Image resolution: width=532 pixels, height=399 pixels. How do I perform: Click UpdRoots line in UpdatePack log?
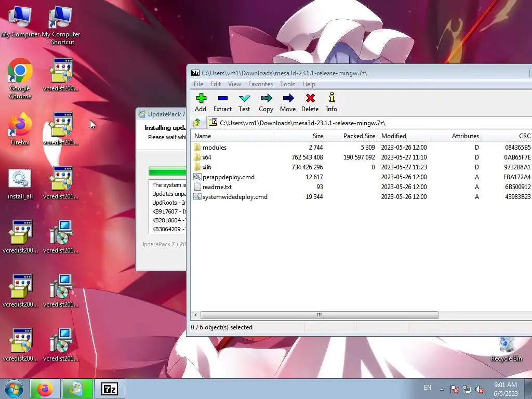[x=169, y=203]
